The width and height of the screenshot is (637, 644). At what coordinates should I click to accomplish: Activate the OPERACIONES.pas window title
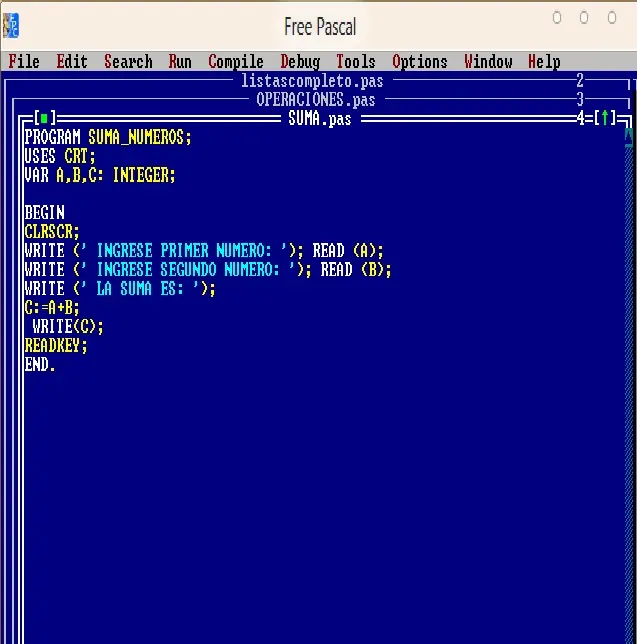tap(316, 100)
